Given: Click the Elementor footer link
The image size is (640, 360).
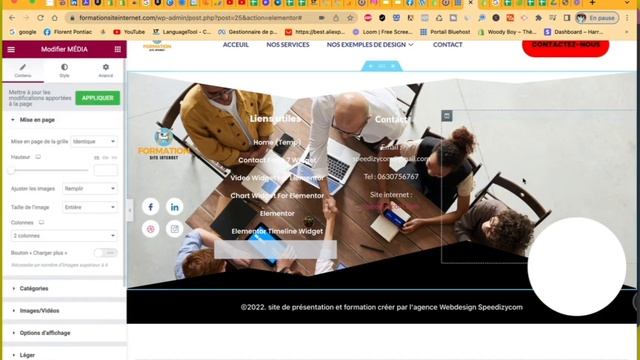Looking at the screenshot, I should coord(277,213).
